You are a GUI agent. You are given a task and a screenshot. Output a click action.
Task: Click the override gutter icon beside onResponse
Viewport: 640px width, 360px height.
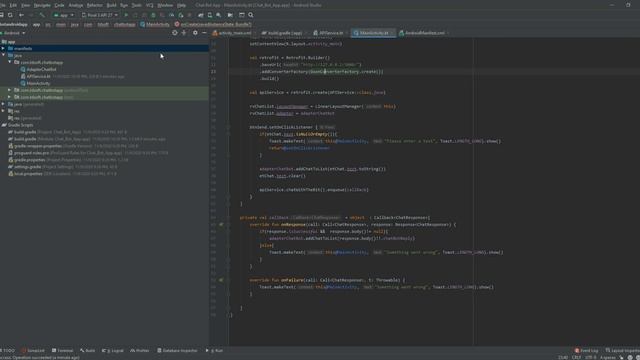pyautogui.click(x=221, y=224)
